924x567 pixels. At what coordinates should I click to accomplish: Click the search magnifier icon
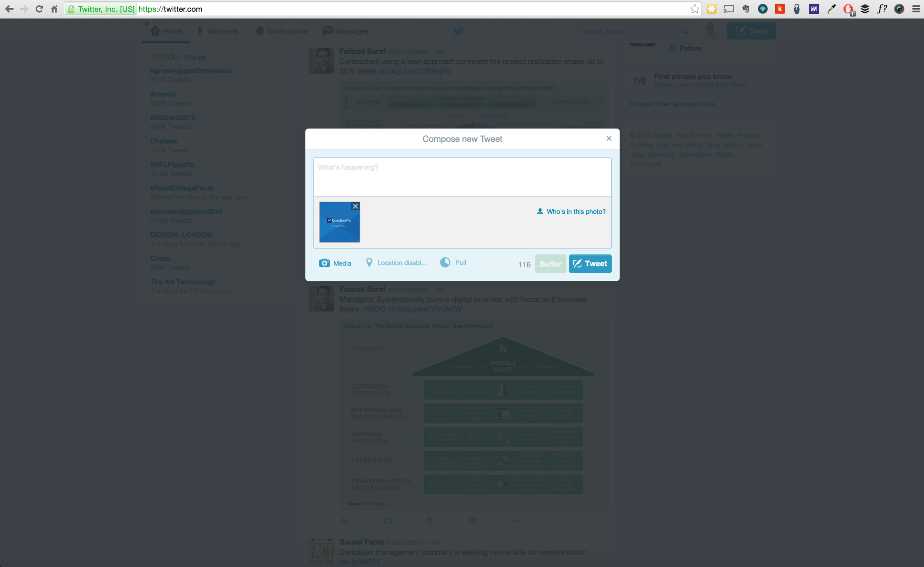click(x=685, y=31)
